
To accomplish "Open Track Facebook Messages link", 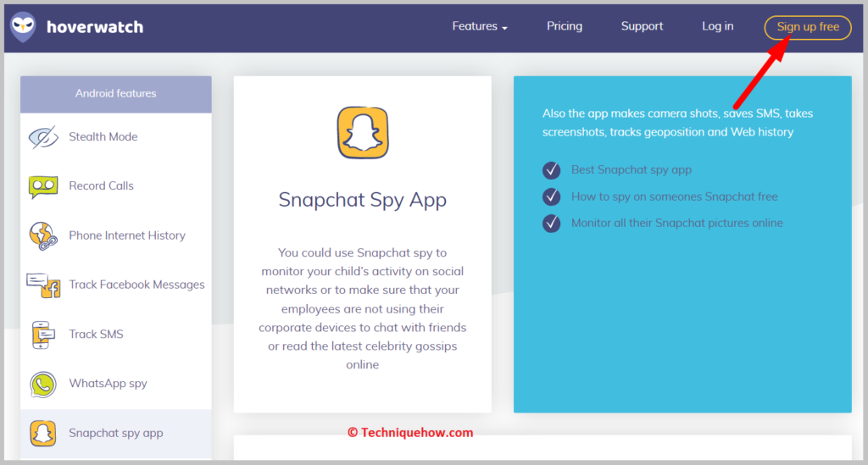I will coord(136,285).
